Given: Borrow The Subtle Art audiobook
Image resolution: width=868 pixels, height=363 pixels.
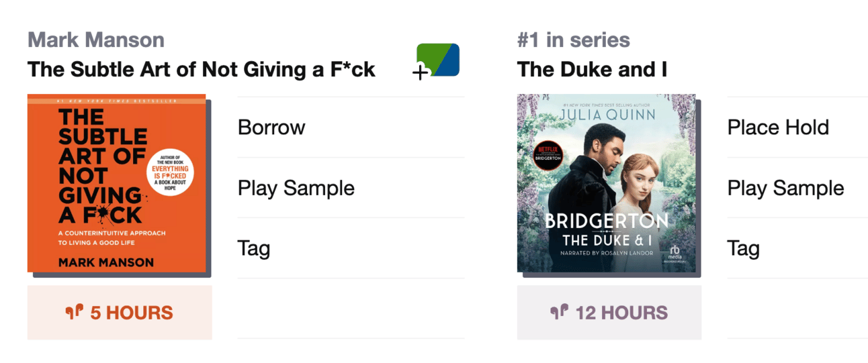Looking at the screenshot, I should [x=351, y=127].
